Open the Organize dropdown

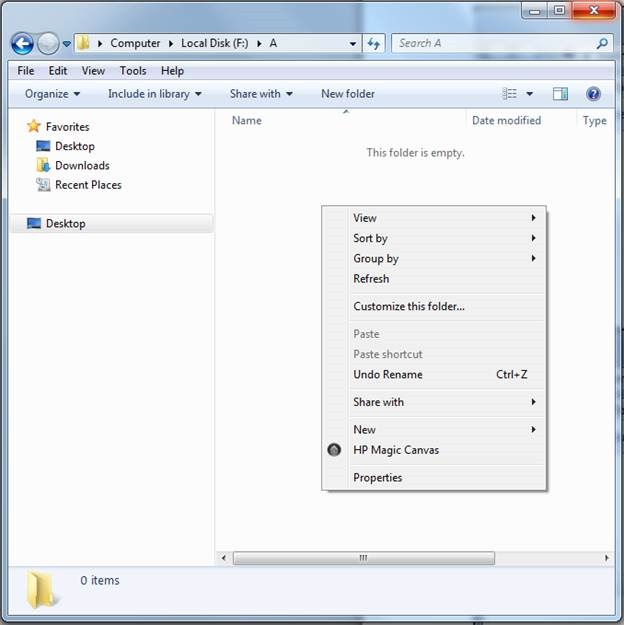coord(53,94)
